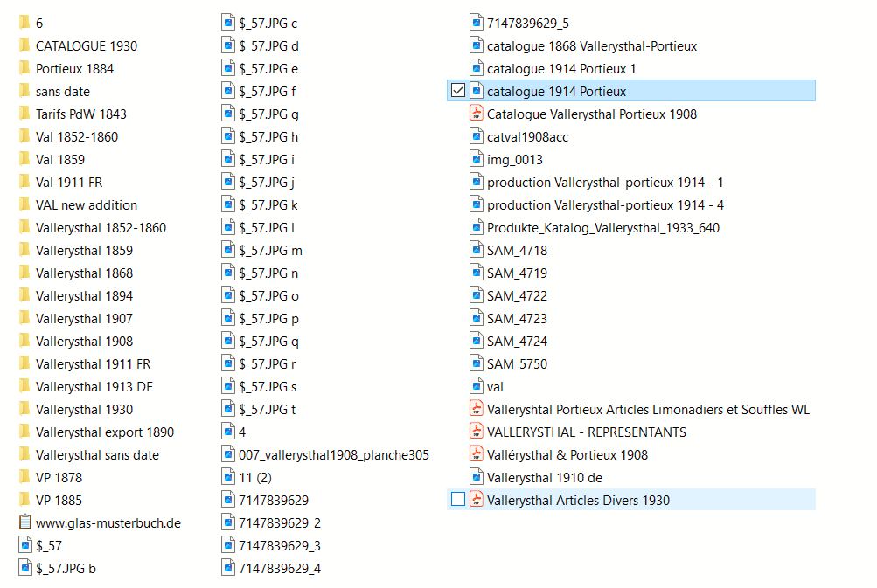Click the folder icon of CATALOGUE 1930
The height and width of the screenshot is (588, 877).
(x=24, y=45)
